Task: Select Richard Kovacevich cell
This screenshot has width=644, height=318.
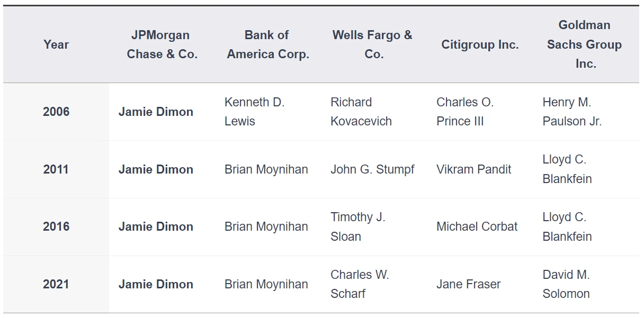Action: tap(361, 112)
